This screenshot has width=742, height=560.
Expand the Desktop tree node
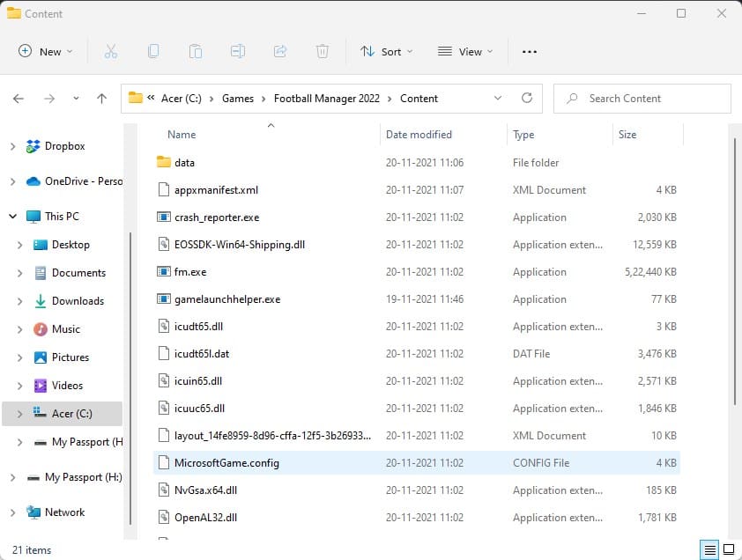(20, 245)
